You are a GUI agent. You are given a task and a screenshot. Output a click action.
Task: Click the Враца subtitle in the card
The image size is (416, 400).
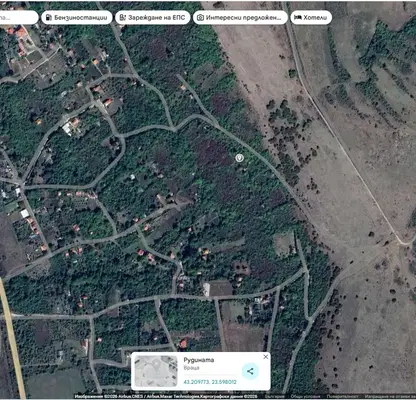coord(191,368)
